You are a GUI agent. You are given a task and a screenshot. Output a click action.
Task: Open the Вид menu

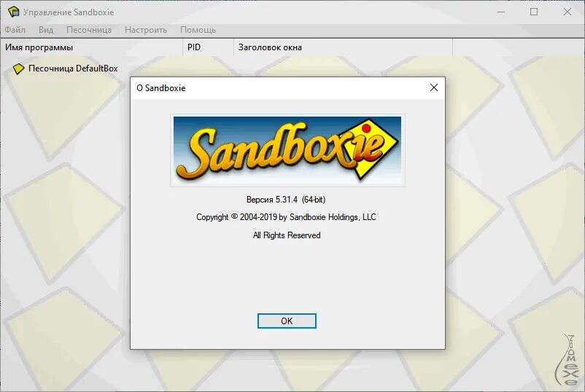(46, 30)
